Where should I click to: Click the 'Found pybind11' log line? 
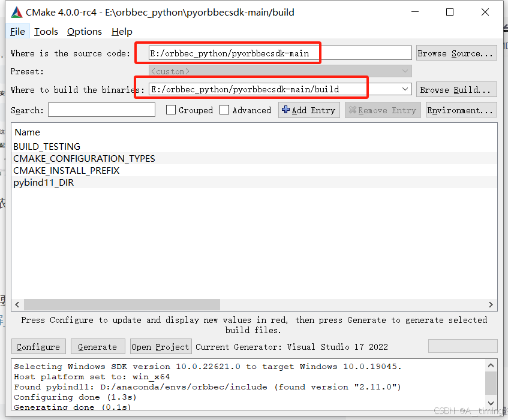point(208,387)
